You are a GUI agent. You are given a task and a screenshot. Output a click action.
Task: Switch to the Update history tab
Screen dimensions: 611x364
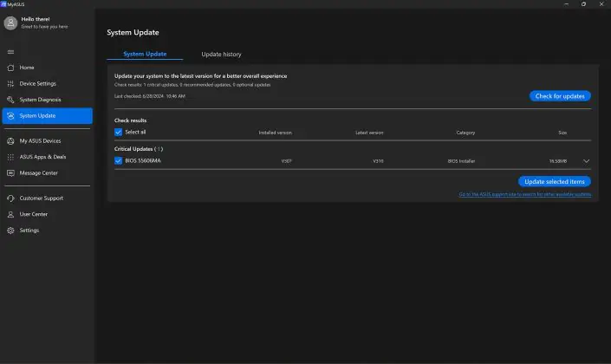221,55
